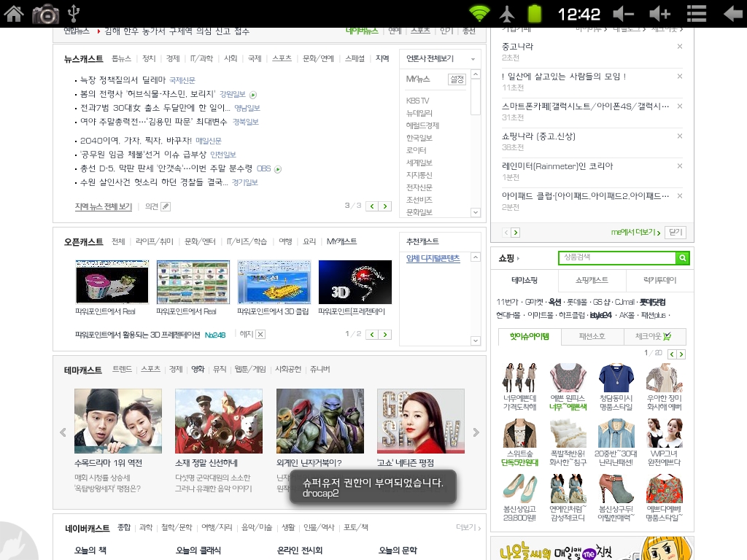Tap the Wi-Fi signal icon
This screenshot has width=747, height=560.
tap(479, 13)
